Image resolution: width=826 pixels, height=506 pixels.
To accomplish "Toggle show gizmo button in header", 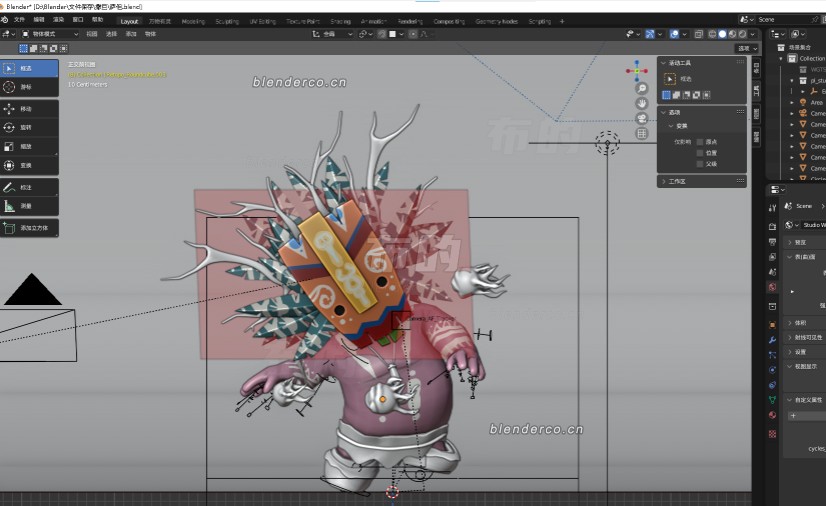I will point(650,34).
